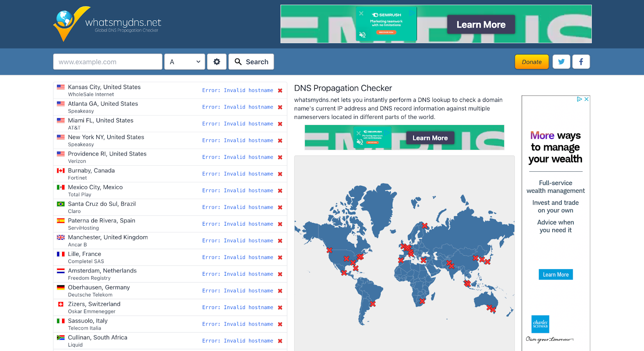Screen dimensions: 644x351
Task: Close the Charles Schwab ad with X icon
Action: pyautogui.click(x=586, y=99)
